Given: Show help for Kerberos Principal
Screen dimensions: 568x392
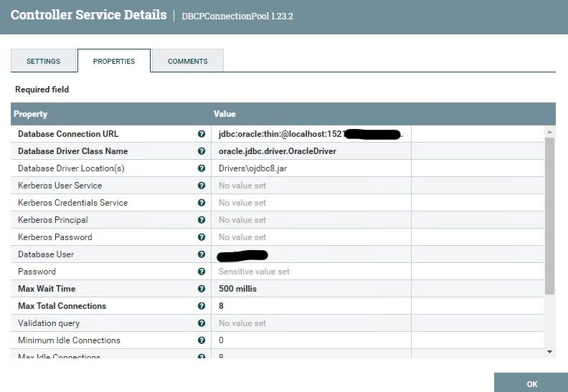Looking at the screenshot, I should point(202,220).
